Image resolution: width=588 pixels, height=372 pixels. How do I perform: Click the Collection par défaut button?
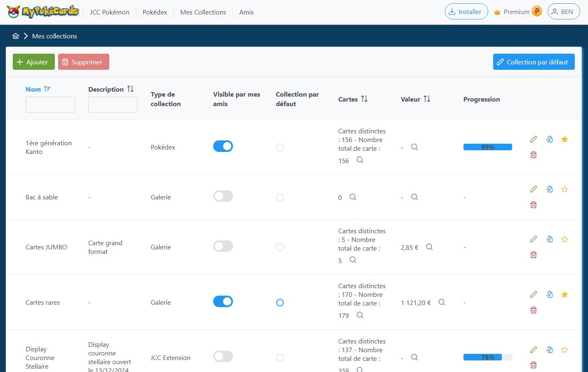tap(534, 62)
